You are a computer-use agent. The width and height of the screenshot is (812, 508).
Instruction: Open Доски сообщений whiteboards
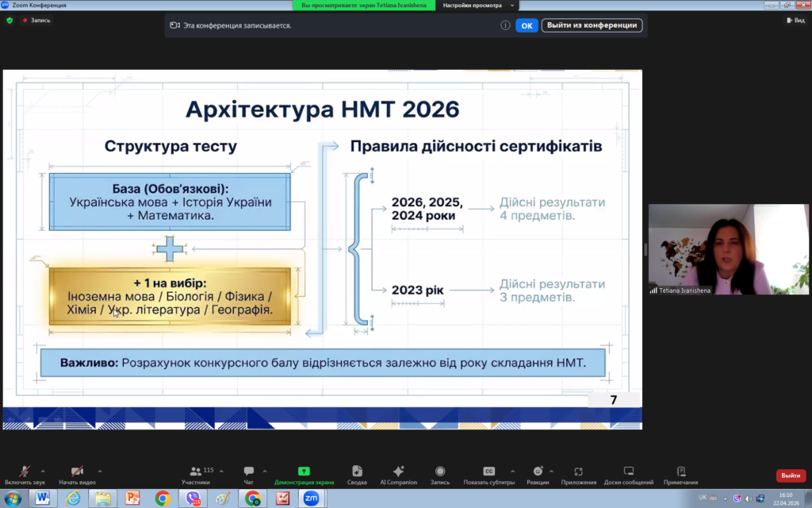pyautogui.click(x=629, y=472)
